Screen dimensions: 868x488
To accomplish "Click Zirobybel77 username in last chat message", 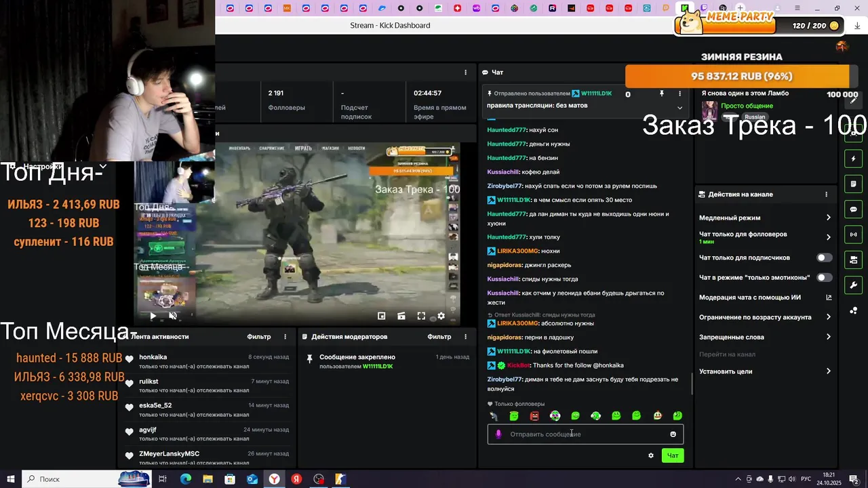I will (505, 380).
